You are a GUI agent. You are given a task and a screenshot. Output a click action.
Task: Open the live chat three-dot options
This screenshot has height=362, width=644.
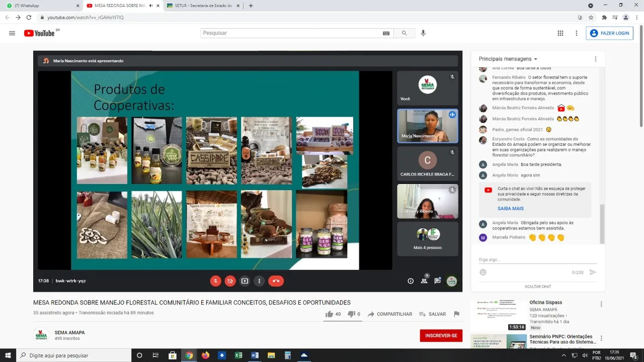pos(595,59)
